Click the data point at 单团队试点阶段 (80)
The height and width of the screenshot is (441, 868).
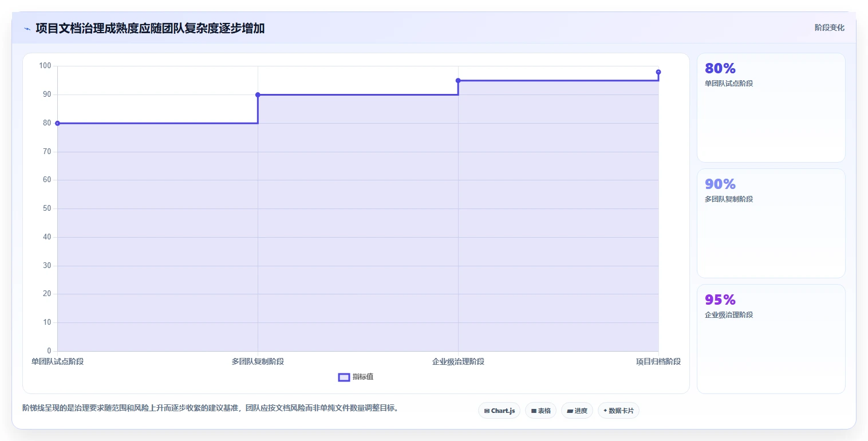pos(57,123)
